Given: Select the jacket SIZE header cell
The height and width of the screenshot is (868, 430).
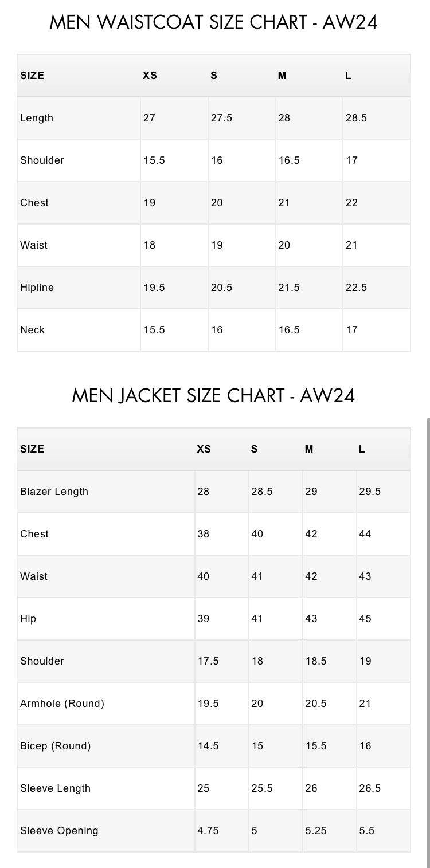Looking at the screenshot, I should [x=32, y=449].
